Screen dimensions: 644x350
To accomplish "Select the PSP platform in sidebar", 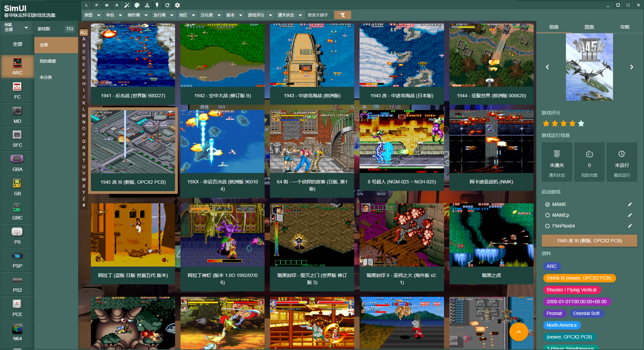I will pyautogui.click(x=17, y=260).
